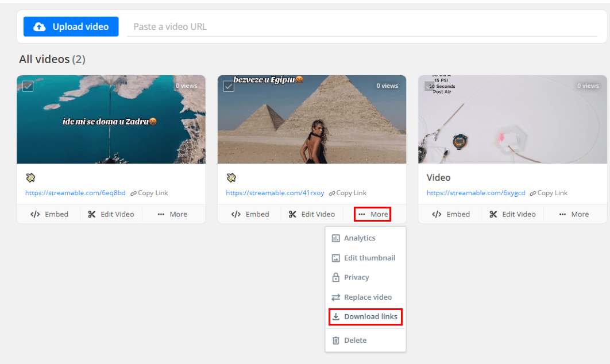This screenshot has height=364, width=610.
Task: Toggle checkbox on the Egypt pyramids video
Action: (229, 86)
